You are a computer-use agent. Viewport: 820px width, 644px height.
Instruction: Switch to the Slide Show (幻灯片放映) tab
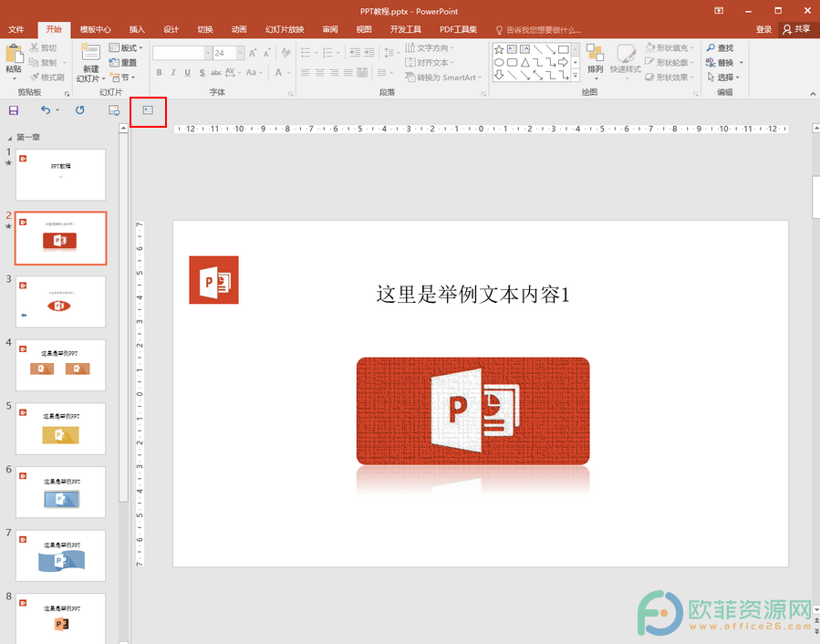coord(285,30)
